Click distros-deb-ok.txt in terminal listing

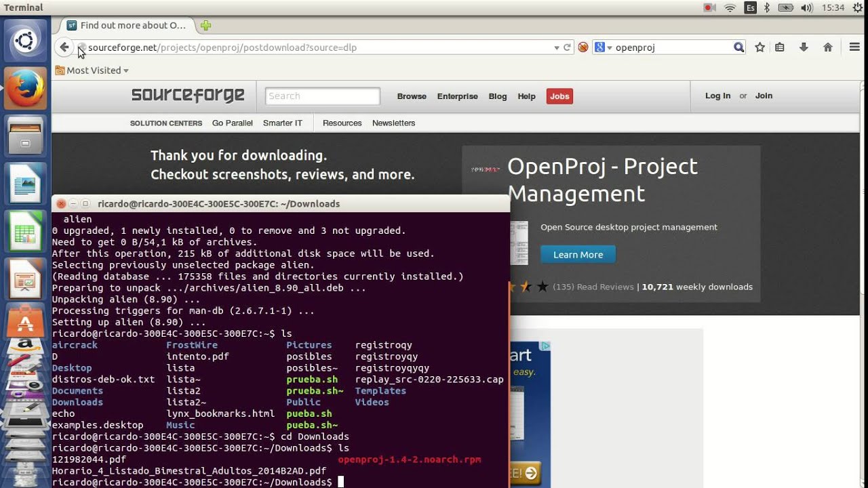(x=104, y=380)
